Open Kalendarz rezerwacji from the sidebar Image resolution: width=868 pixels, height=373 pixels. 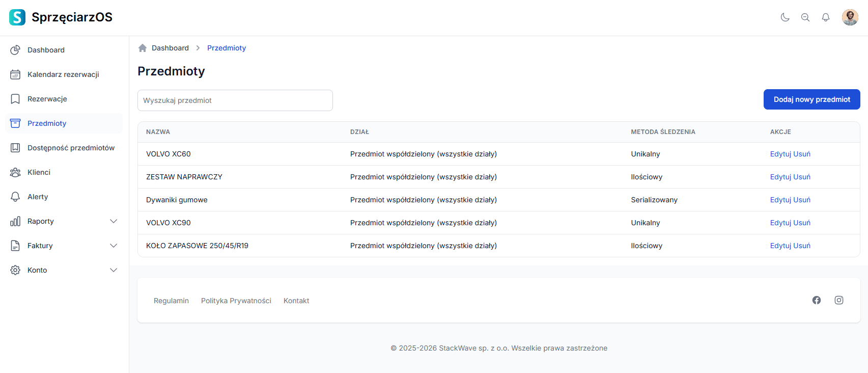[63, 74]
